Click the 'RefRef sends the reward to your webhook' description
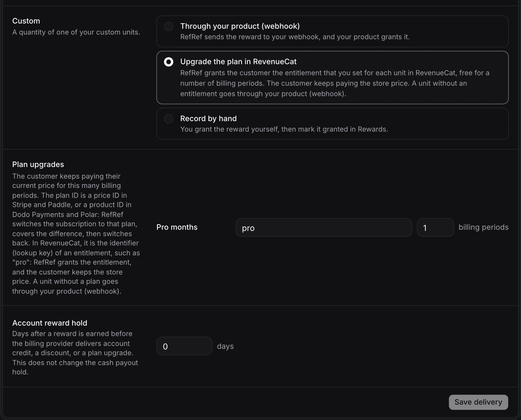 pyautogui.click(x=295, y=37)
